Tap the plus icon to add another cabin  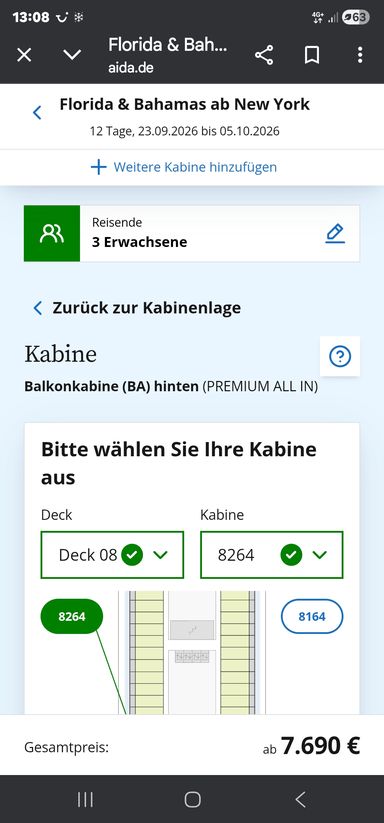click(98, 167)
